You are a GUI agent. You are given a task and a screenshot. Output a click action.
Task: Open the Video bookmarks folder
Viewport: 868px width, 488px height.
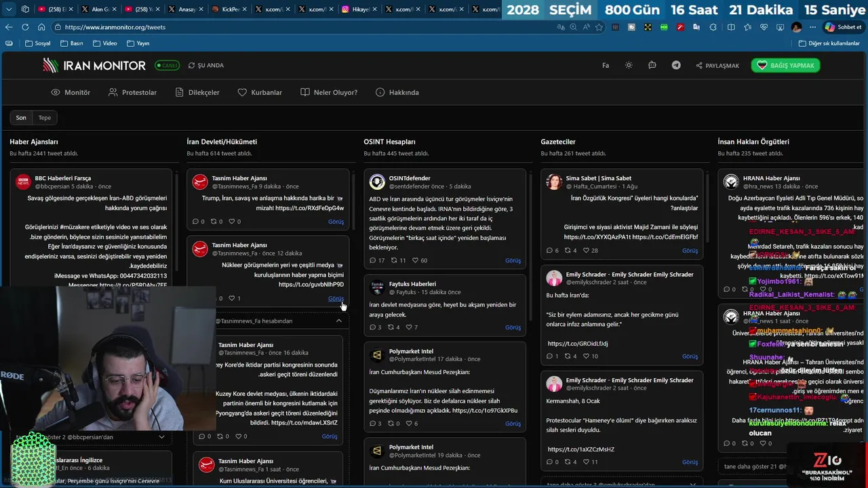(105, 43)
